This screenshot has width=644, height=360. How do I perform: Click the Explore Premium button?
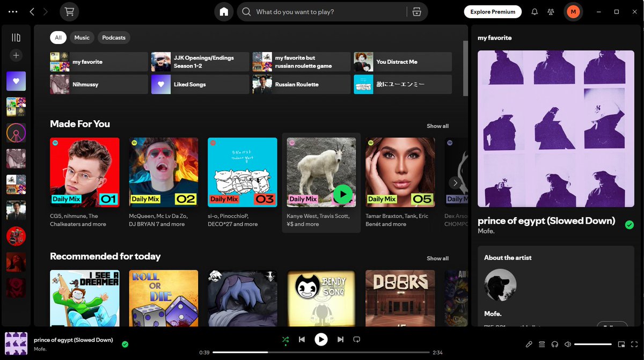click(x=492, y=11)
